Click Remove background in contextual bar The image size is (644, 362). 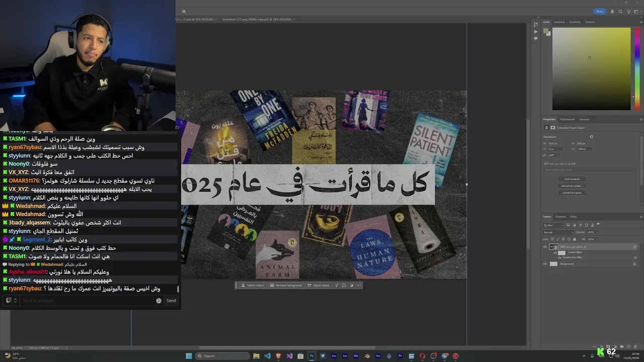coord(286,285)
